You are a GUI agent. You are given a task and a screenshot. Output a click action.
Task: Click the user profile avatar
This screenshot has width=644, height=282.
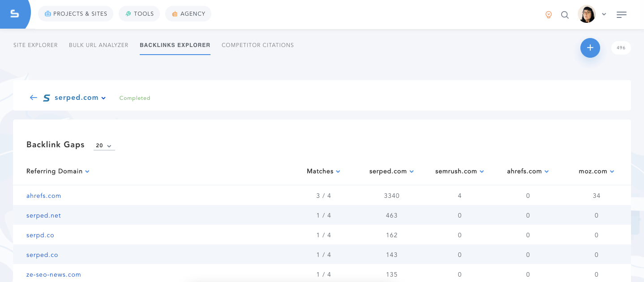click(587, 14)
